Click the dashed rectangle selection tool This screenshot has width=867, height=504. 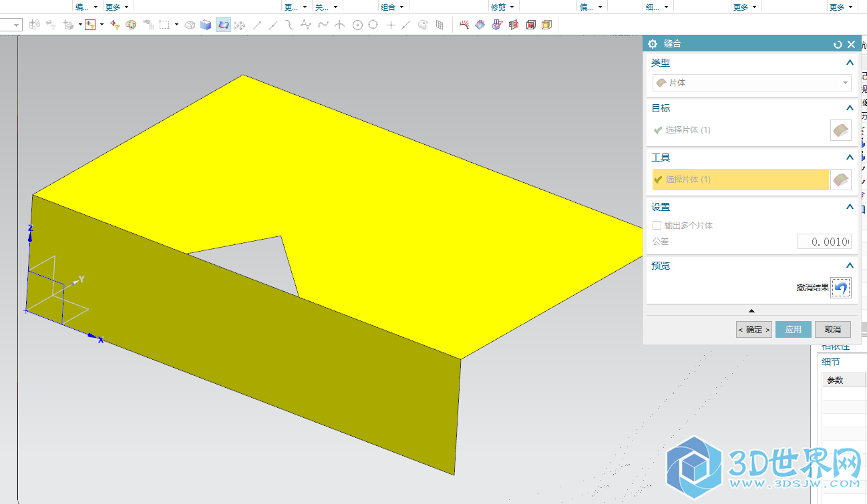164,25
